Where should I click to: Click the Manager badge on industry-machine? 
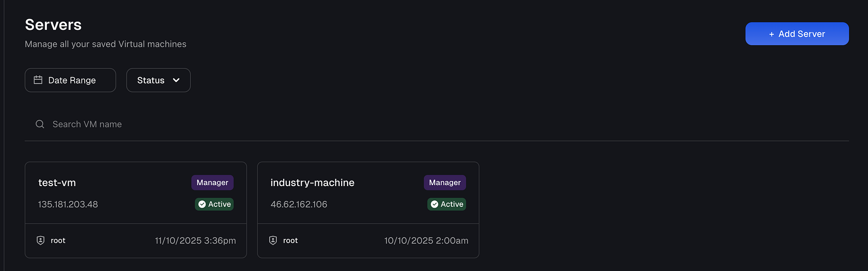click(445, 182)
